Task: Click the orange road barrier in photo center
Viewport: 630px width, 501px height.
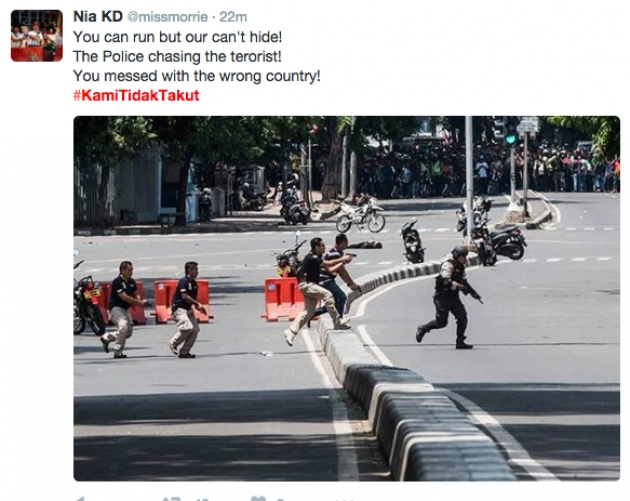Action: [282, 299]
